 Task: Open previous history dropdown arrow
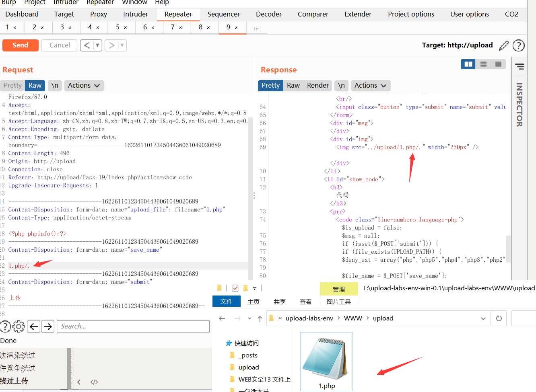(97, 45)
